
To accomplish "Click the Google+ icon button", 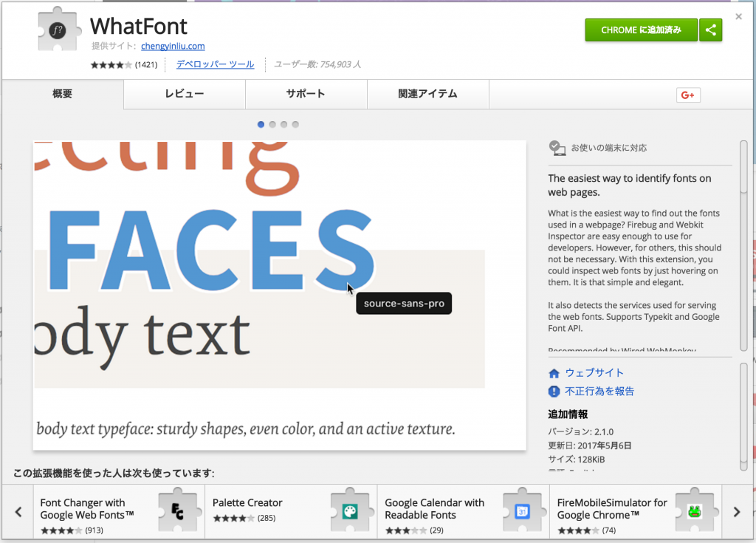I will point(688,95).
